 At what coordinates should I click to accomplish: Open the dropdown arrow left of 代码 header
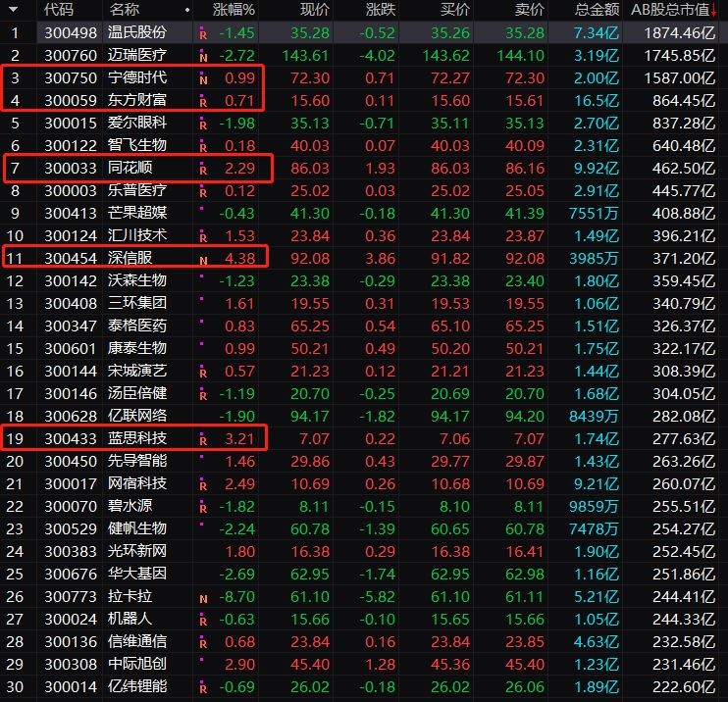point(14,9)
